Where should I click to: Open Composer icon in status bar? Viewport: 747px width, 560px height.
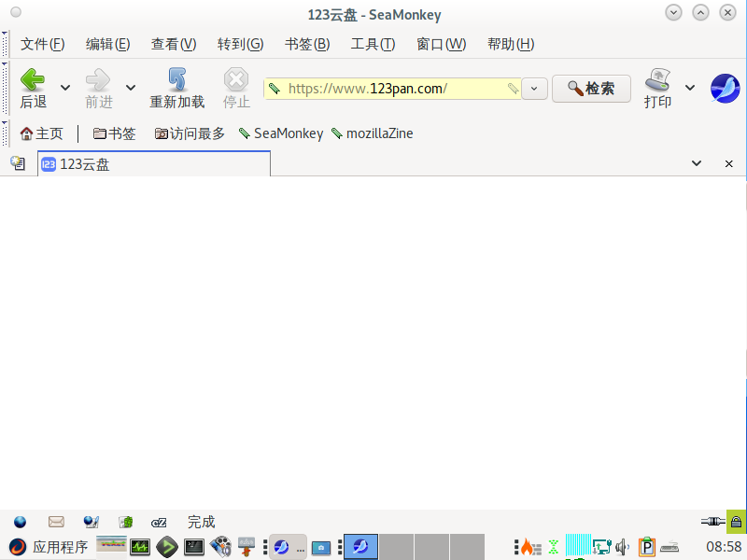pyautogui.click(x=91, y=522)
